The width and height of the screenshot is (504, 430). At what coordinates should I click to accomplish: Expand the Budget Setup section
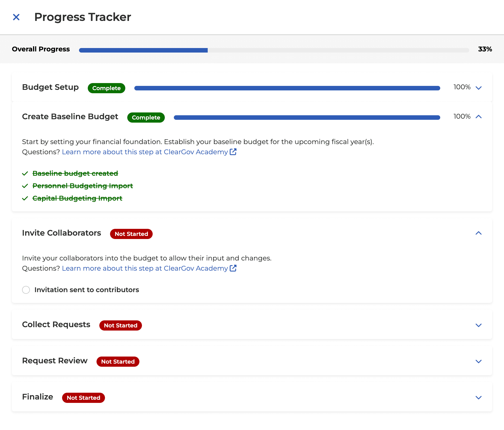coord(479,88)
